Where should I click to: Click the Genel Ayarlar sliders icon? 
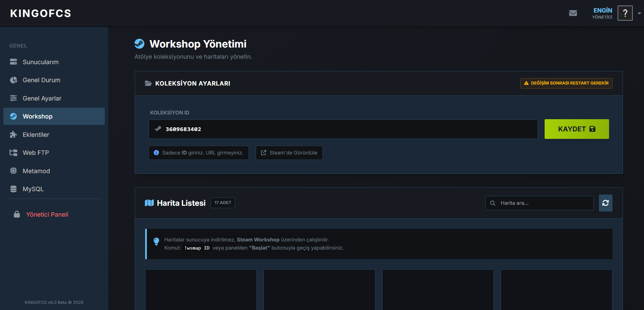coord(14,98)
